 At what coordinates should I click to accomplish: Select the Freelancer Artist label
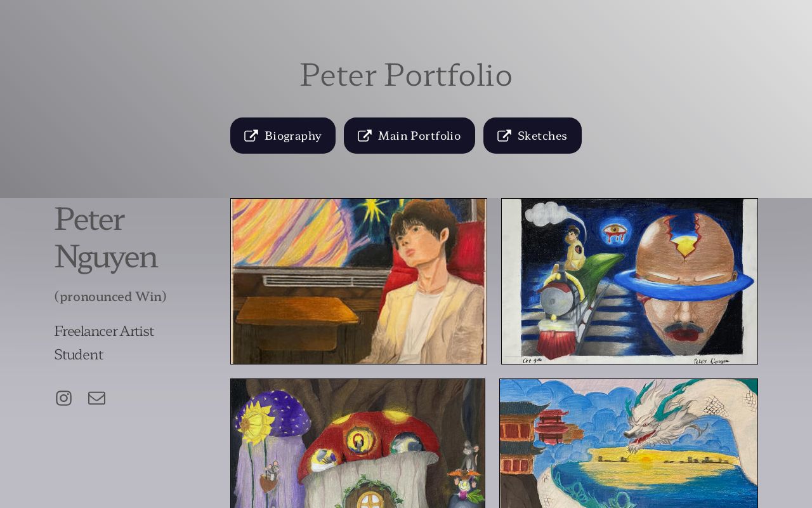click(x=104, y=331)
